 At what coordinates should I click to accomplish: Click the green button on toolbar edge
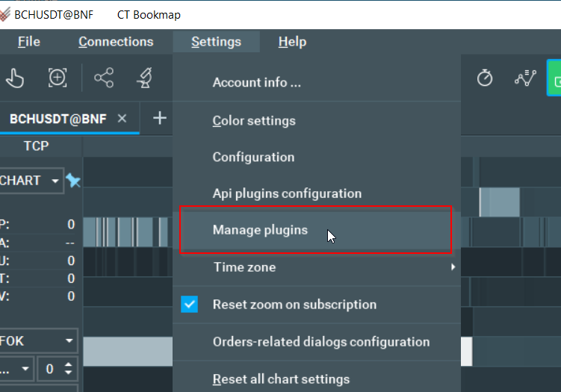click(554, 78)
